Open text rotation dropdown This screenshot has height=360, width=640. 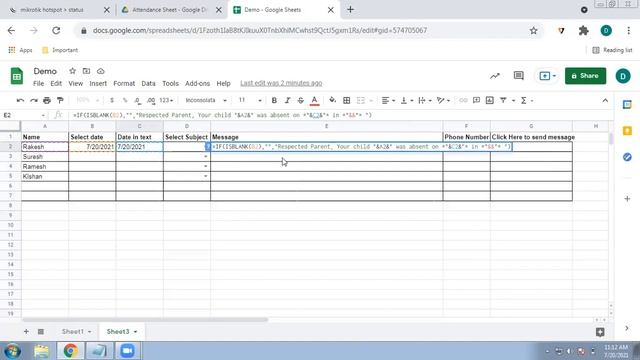click(443, 100)
